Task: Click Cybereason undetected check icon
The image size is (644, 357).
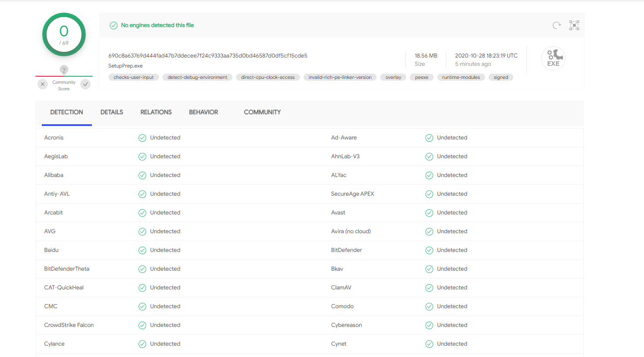Action: point(429,325)
